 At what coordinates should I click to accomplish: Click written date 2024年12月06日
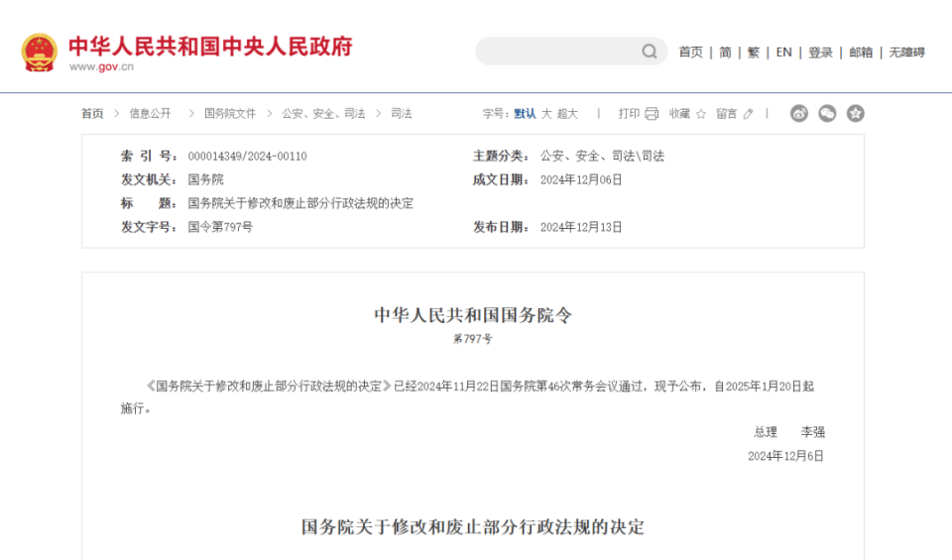coord(581,179)
